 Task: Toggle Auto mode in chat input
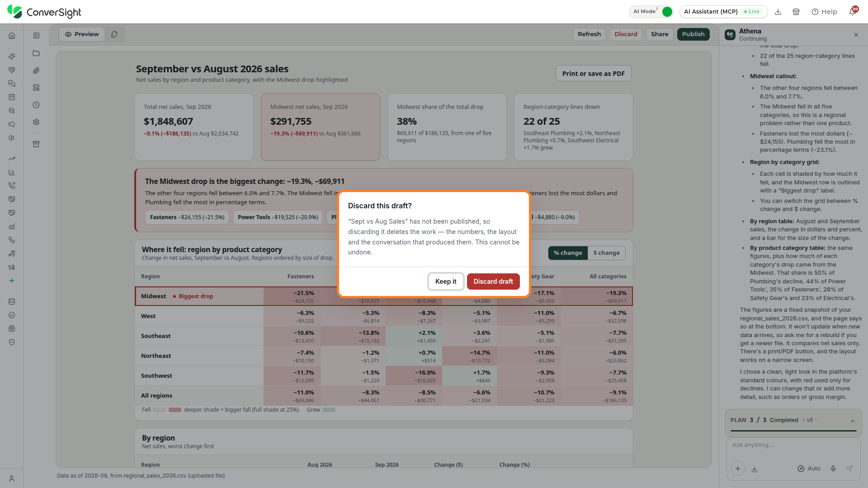(809, 469)
